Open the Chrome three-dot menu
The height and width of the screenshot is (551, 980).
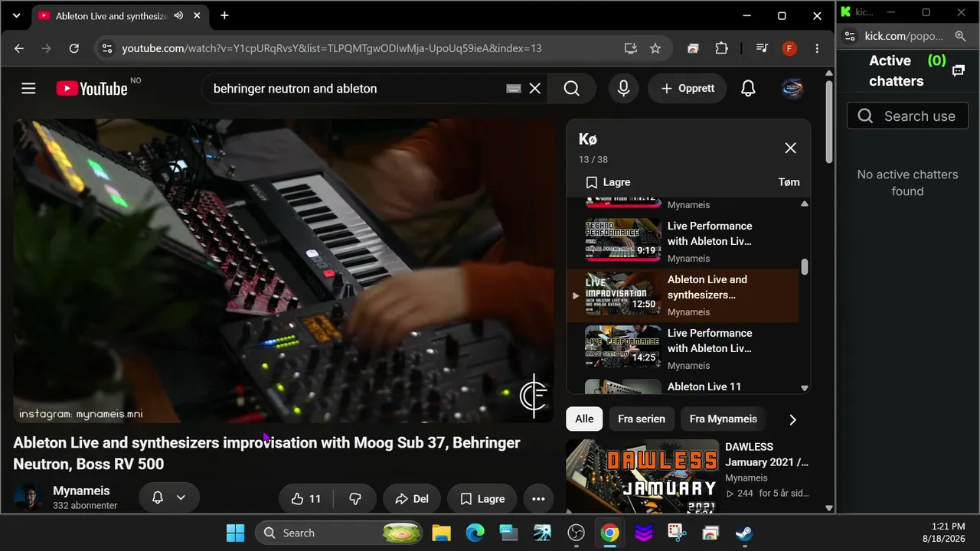click(817, 48)
